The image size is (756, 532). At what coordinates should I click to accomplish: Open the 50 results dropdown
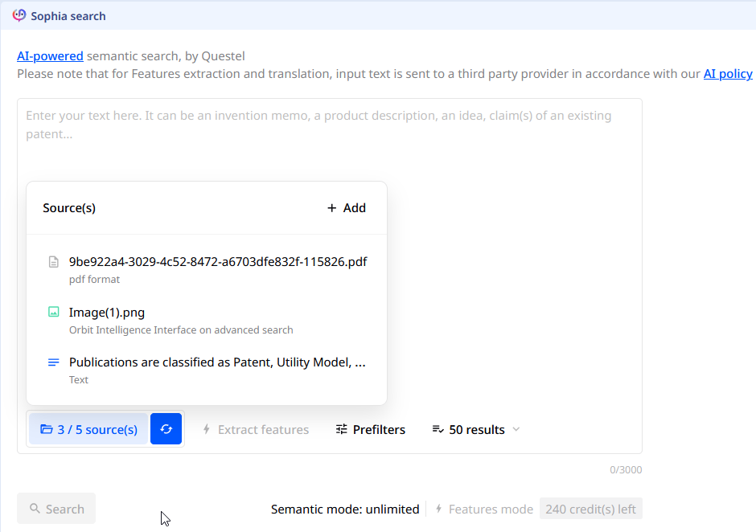click(476, 429)
